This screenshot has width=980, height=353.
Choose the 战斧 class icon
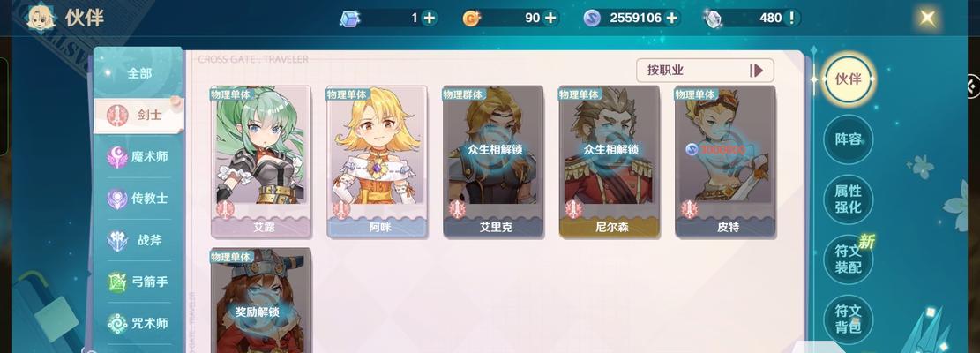pyautogui.click(x=118, y=241)
